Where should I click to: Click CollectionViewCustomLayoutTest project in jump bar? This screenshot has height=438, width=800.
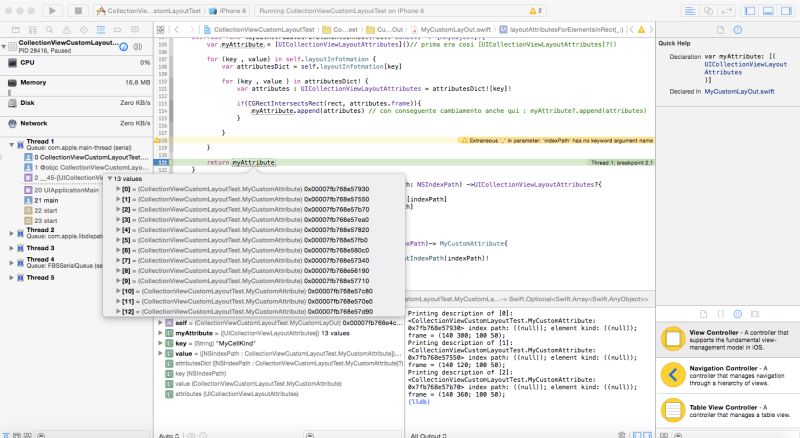pos(259,30)
